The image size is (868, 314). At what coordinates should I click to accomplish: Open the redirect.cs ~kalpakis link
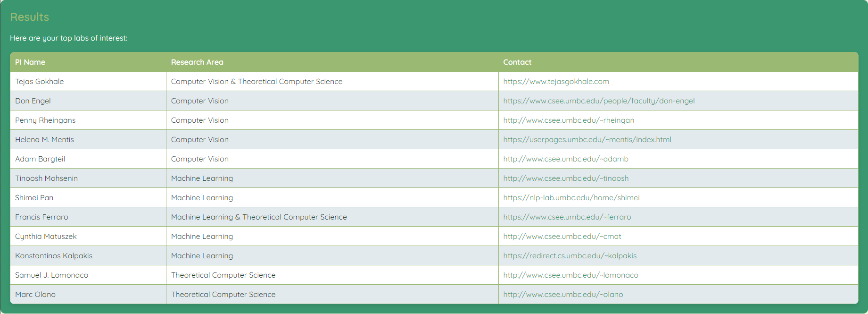570,255
